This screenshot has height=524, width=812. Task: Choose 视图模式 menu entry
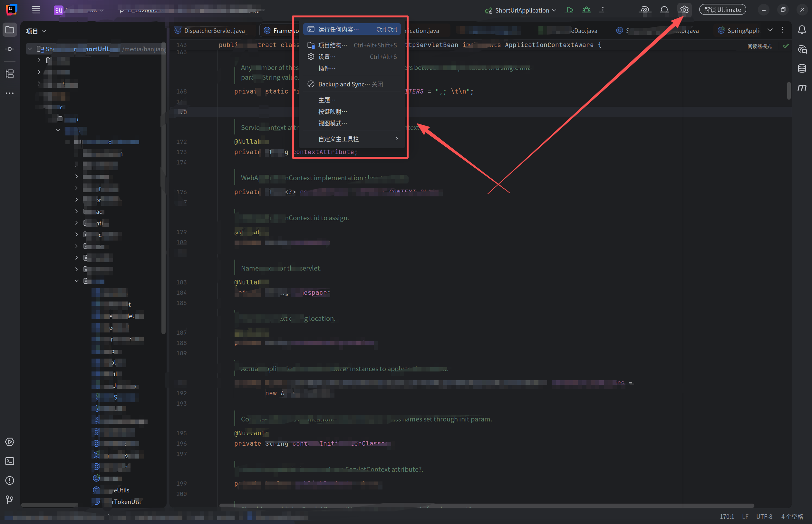pos(352,123)
